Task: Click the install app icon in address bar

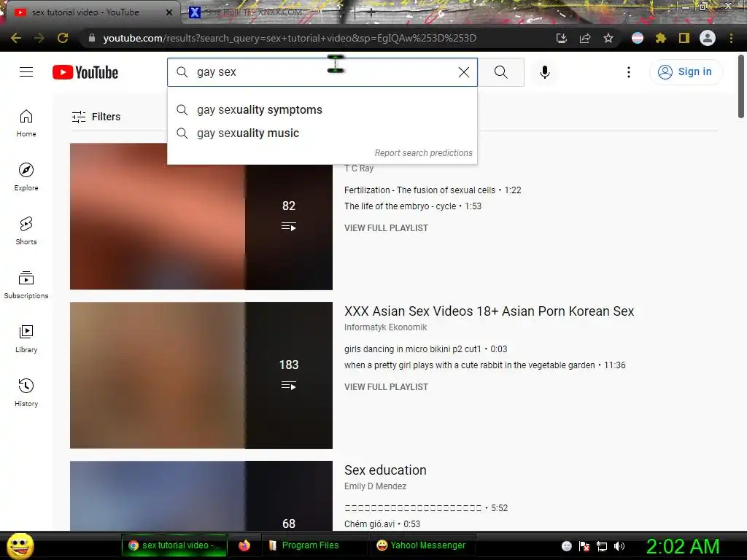Action: coord(562,38)
